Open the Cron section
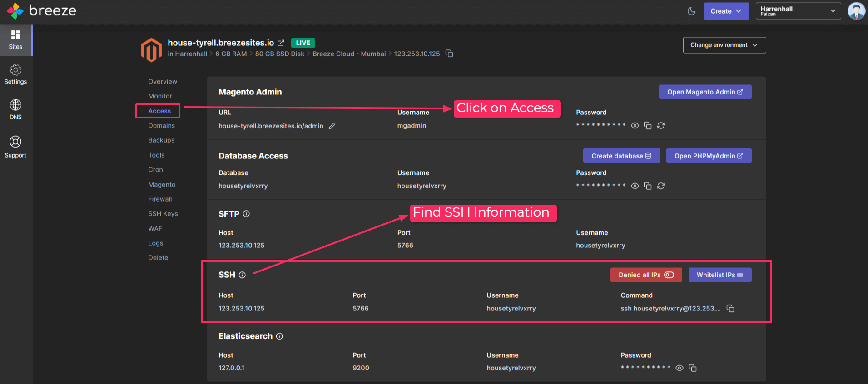 click(x=155, y=170)
